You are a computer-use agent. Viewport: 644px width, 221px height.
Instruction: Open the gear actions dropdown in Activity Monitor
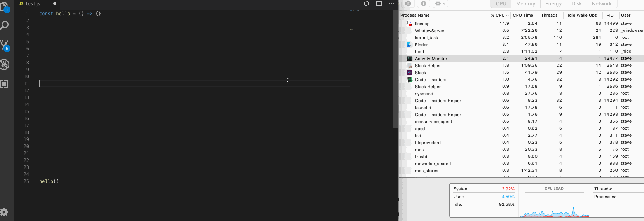[440, 3]
